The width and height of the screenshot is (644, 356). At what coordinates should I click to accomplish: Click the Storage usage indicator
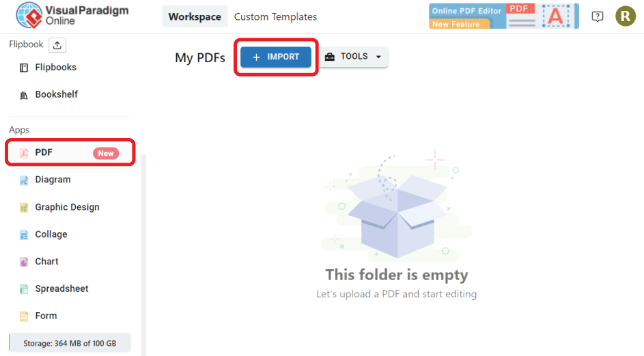pos(70,343)
